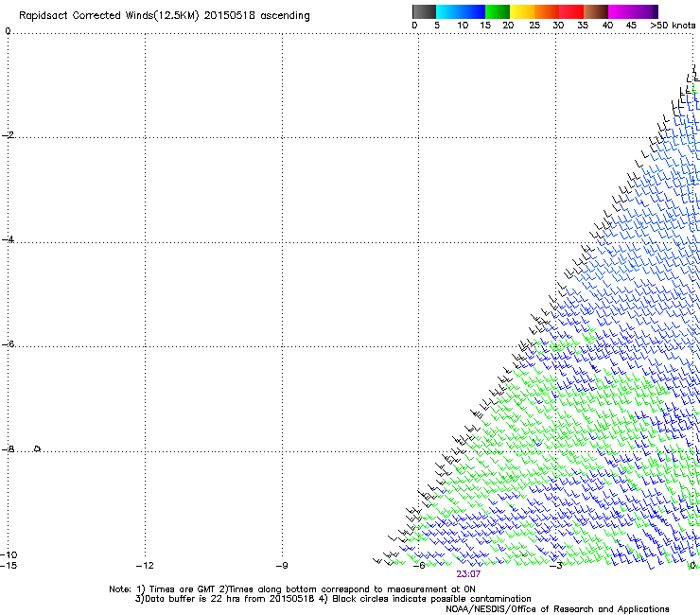Click the '-12' longitude axis label
700x615 pixels.
tap(145, 566)
